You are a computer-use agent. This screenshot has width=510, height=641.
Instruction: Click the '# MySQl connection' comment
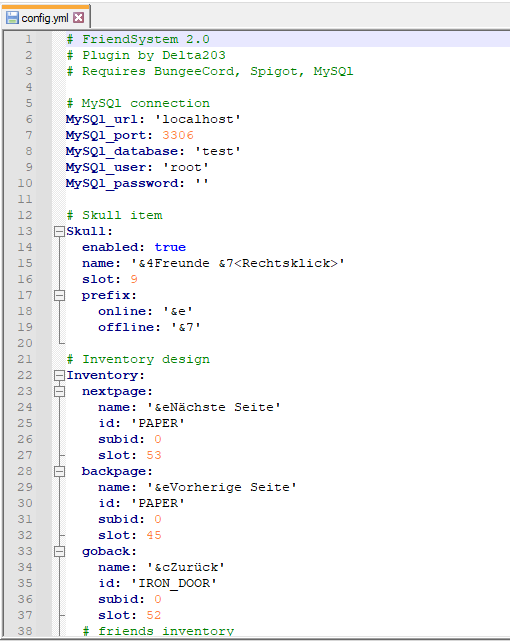[138, 103]
